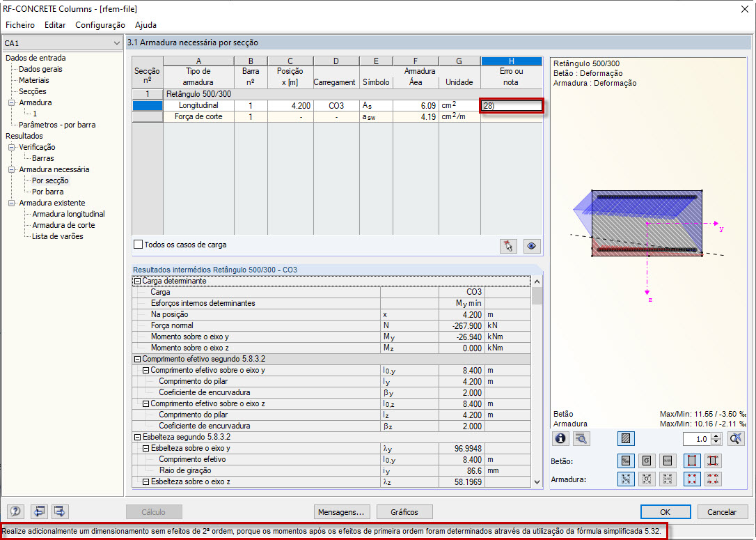Increase the scale factor spinner up arrow

point(716,436)
